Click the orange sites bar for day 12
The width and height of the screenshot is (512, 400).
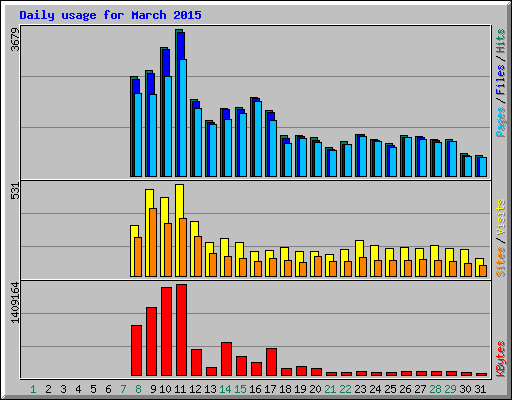click(198, 256)
